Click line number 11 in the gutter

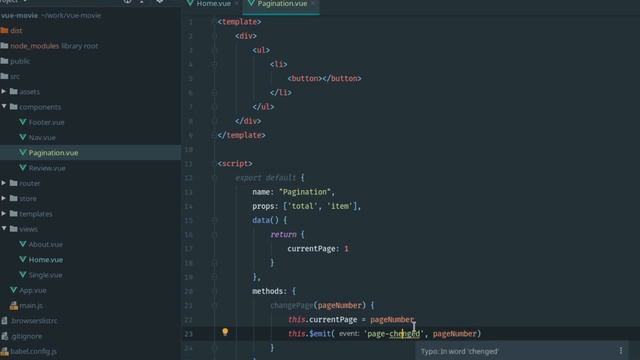tap(188, 164)
